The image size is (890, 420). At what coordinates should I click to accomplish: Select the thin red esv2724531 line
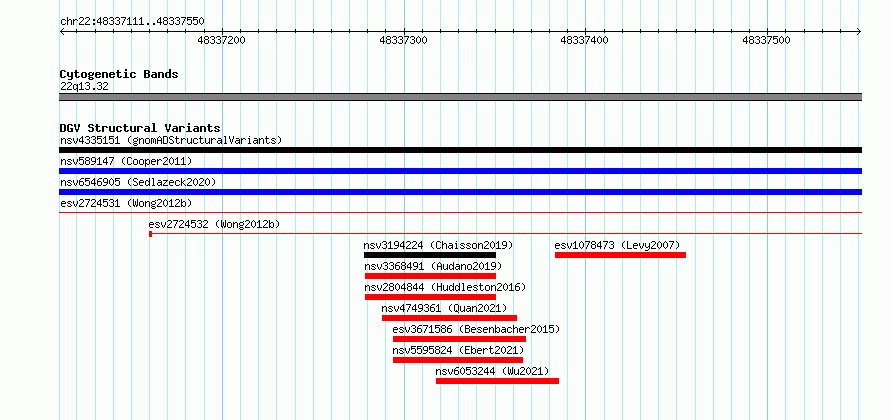click(460, 213)
